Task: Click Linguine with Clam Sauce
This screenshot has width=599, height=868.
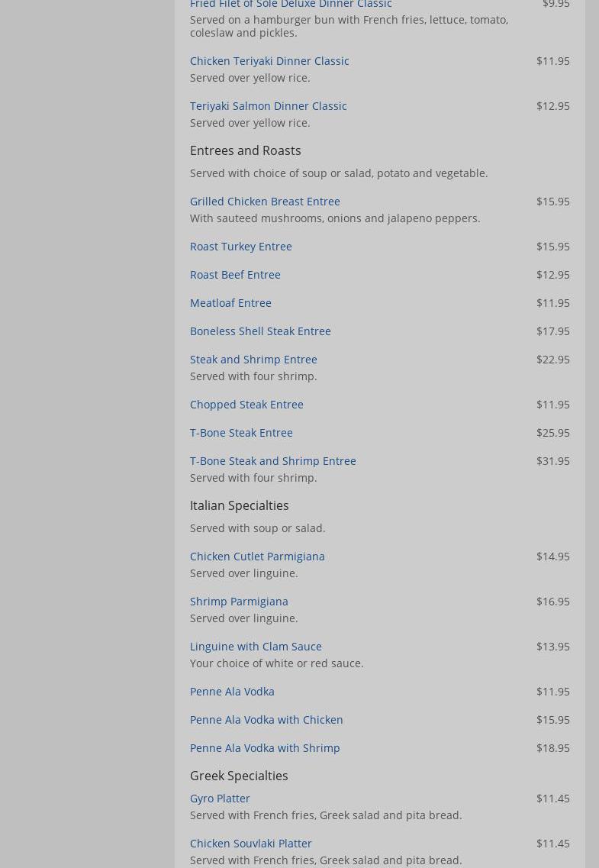Action: click(256, 647)
